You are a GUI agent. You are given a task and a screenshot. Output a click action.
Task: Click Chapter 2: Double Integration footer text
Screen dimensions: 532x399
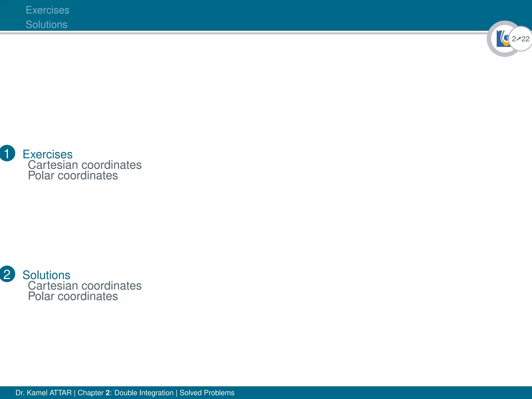pyautogui.click(x=125, y=393)
